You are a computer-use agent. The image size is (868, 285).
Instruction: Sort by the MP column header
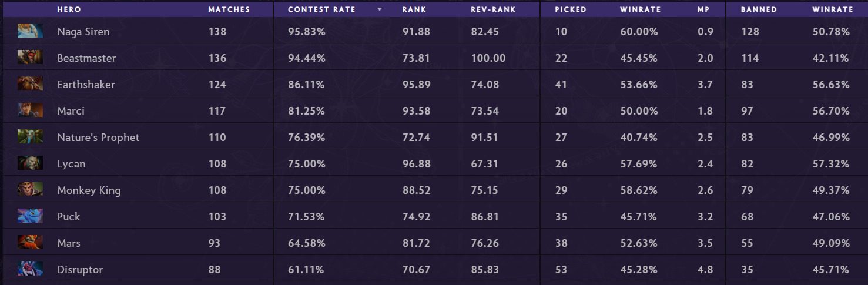coord(704,9)
